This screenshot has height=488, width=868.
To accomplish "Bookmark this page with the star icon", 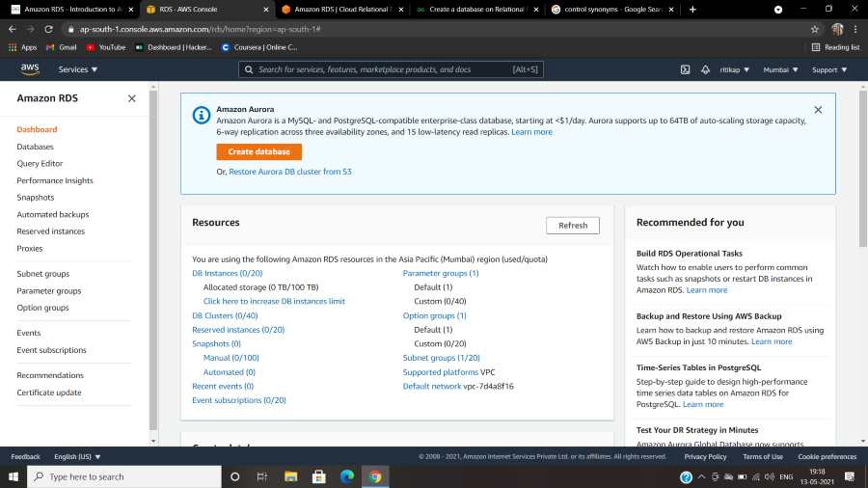I will pyautogui.click(x=814, y=29).
